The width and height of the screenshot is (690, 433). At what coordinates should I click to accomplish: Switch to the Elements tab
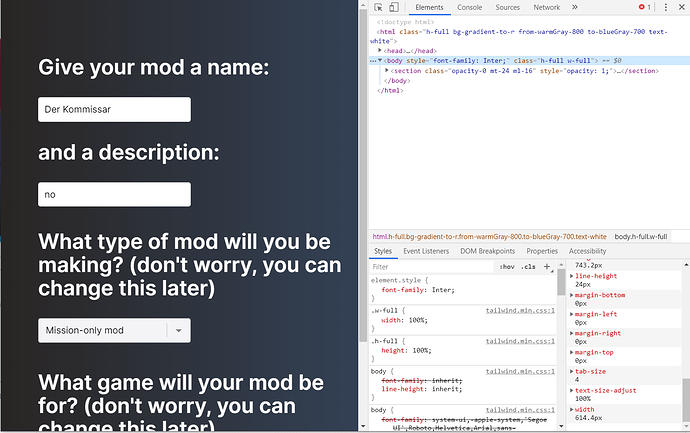coord(429,7)
